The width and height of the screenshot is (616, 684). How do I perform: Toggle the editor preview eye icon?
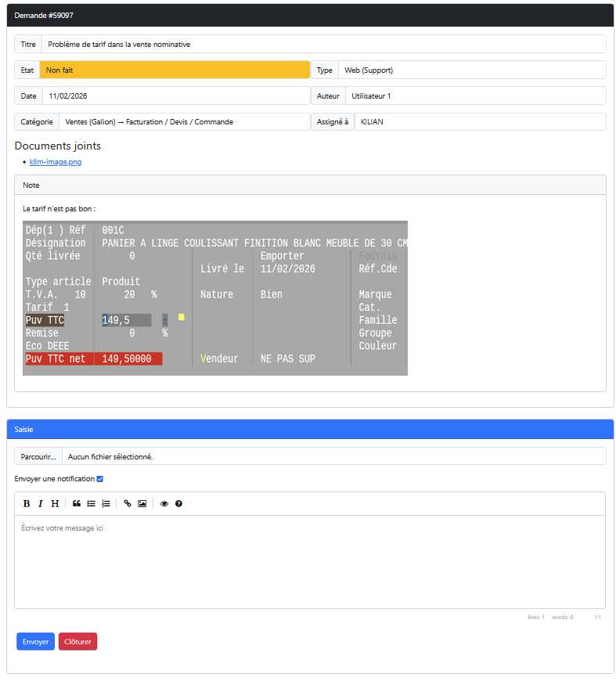click(x=164, y=503)
